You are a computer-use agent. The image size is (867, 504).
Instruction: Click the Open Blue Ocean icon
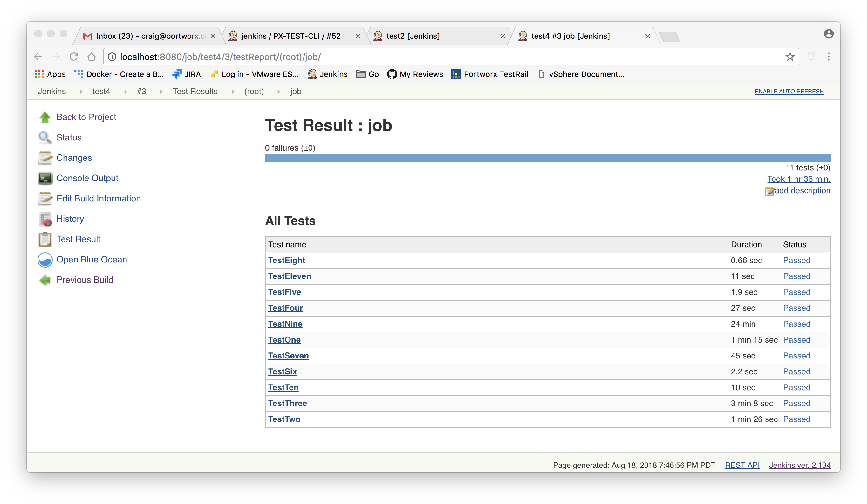pos(45,260)
